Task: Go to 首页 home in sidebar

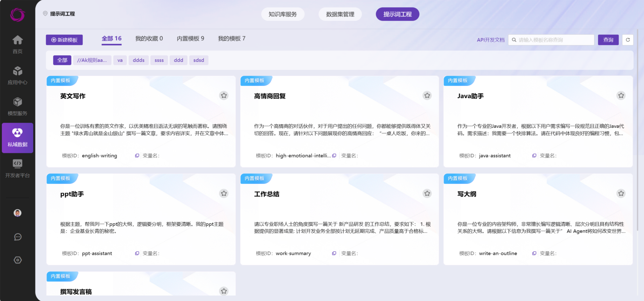Action: 17,45
